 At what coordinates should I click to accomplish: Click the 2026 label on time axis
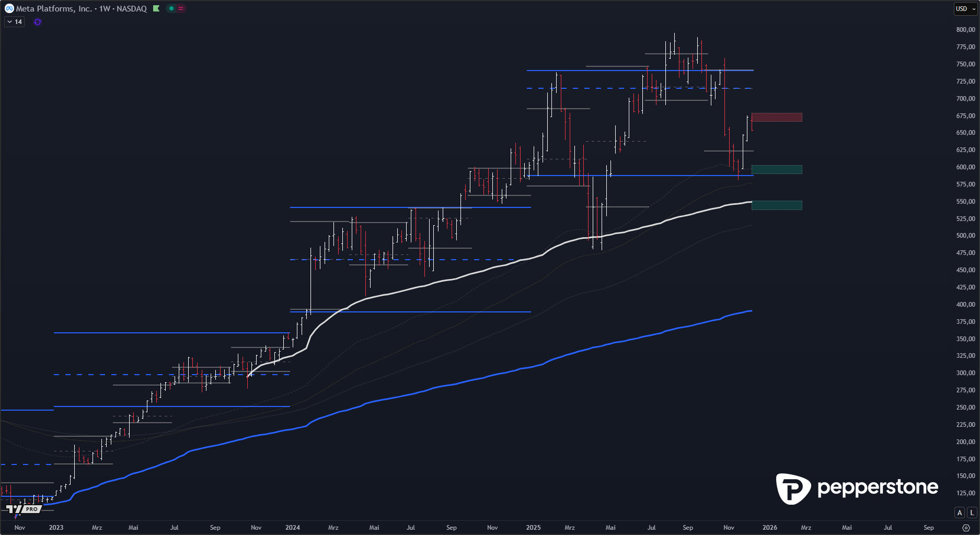[x=770, y=528]
